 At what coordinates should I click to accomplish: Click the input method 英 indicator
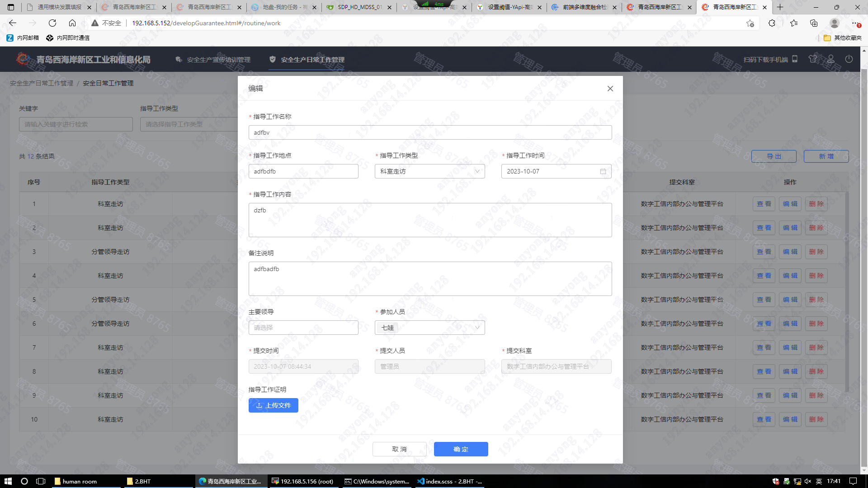[x=819, y=481]
